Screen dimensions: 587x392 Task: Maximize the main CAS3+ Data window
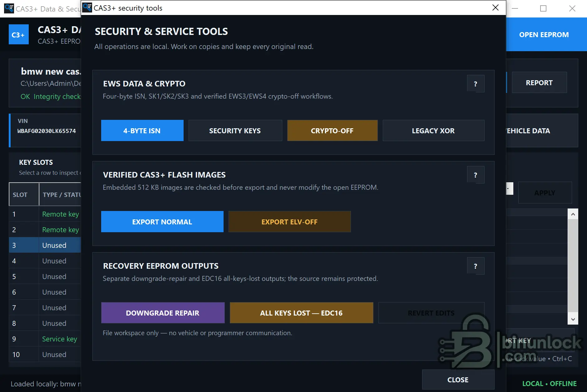[x=543, y=8]
